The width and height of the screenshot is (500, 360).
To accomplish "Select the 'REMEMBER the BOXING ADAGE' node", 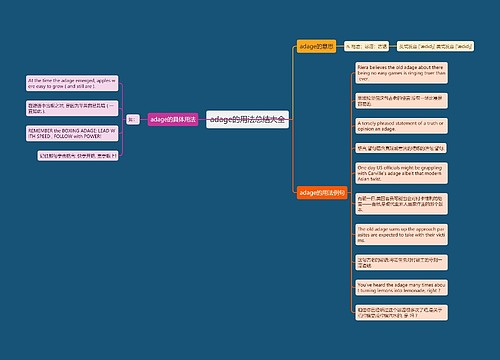I will click(72, 133).
